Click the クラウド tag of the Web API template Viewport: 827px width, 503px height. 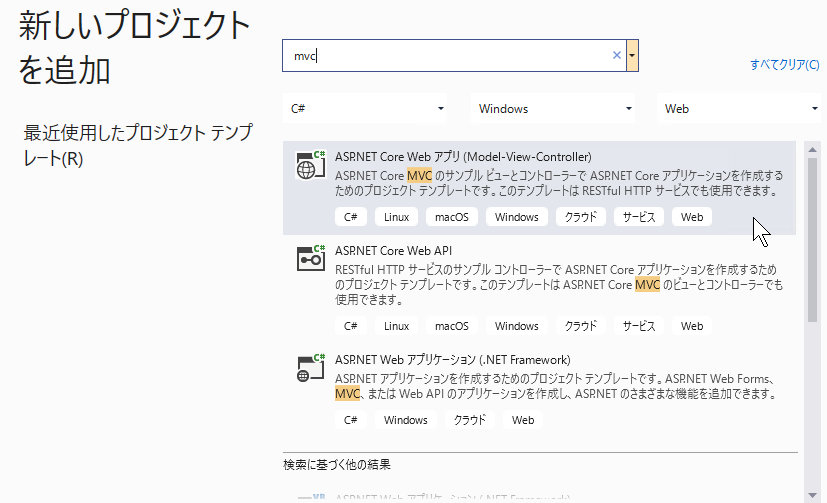[581, 326]
